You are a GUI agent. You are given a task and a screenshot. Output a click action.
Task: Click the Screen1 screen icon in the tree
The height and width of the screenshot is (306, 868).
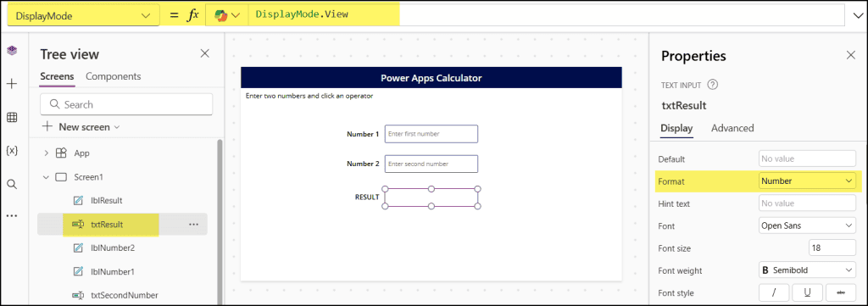pos(61,177)
